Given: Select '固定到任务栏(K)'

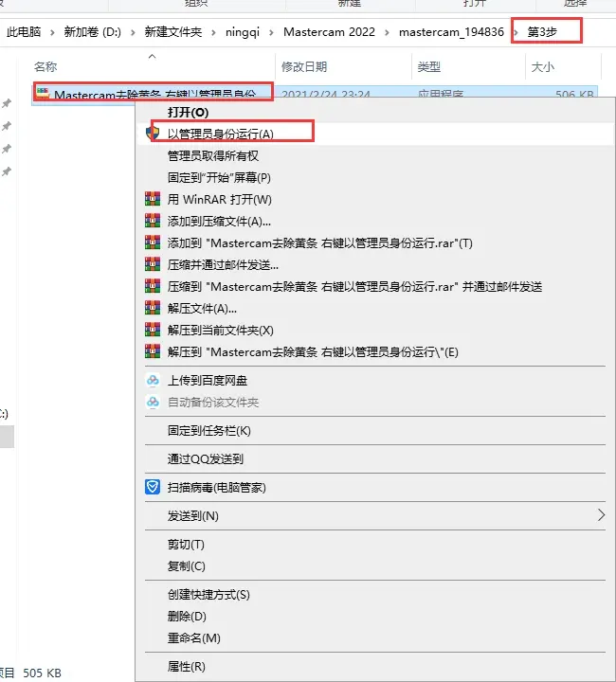Looking at the screenshot, I should [x=209, y=431].
